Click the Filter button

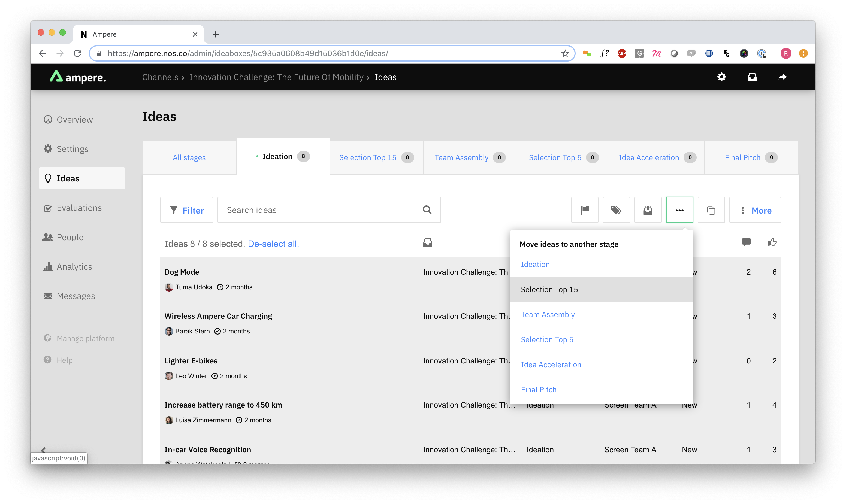pos(186,210)
